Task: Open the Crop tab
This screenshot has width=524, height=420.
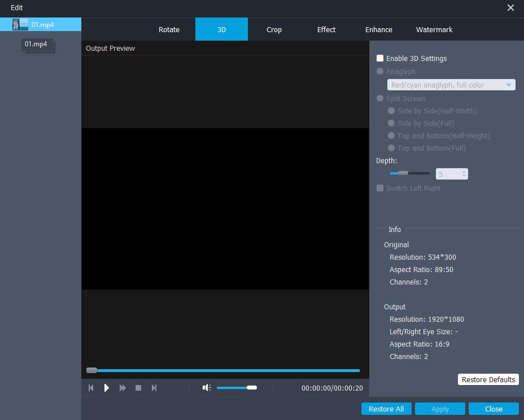Action: click(x=274, y=29)
